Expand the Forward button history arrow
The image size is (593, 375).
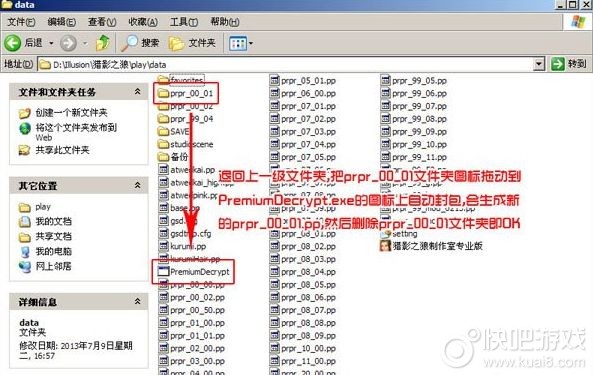[x=85, y=43]
